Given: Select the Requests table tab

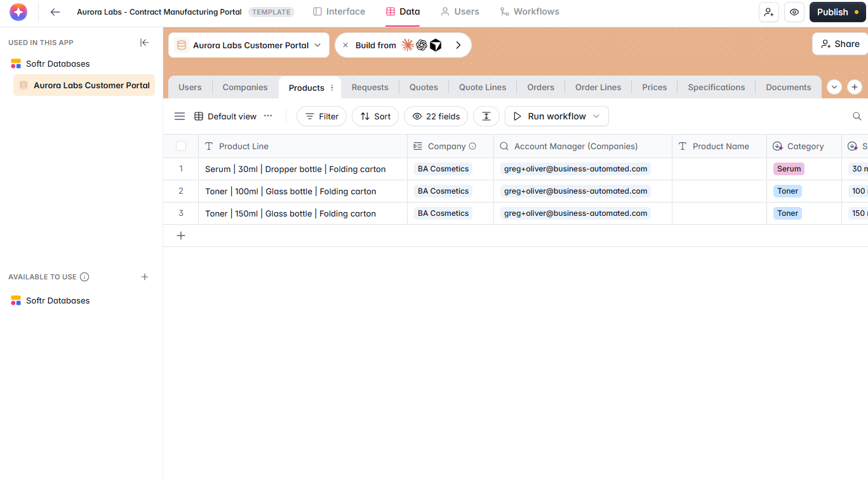Looking at the screenshot, I should coord(370,87).
